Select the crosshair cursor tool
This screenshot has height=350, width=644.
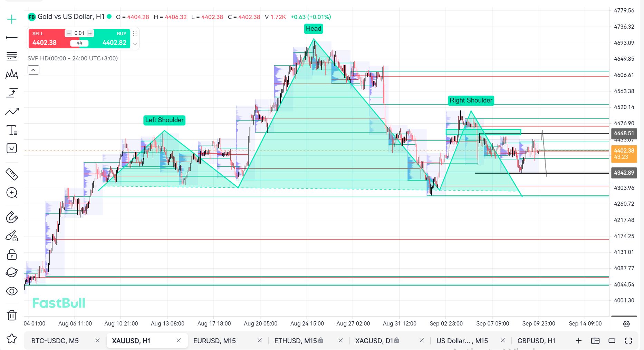click(12, 19)
